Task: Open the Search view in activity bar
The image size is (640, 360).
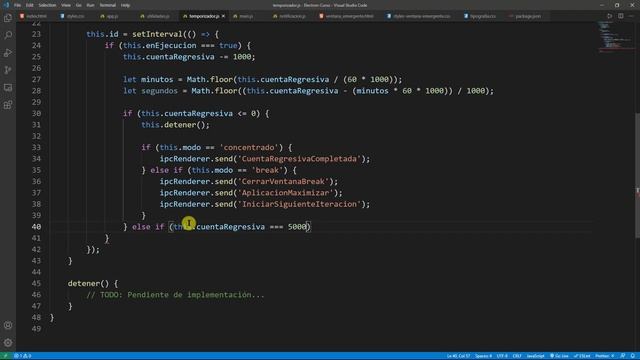Action: 8,35
